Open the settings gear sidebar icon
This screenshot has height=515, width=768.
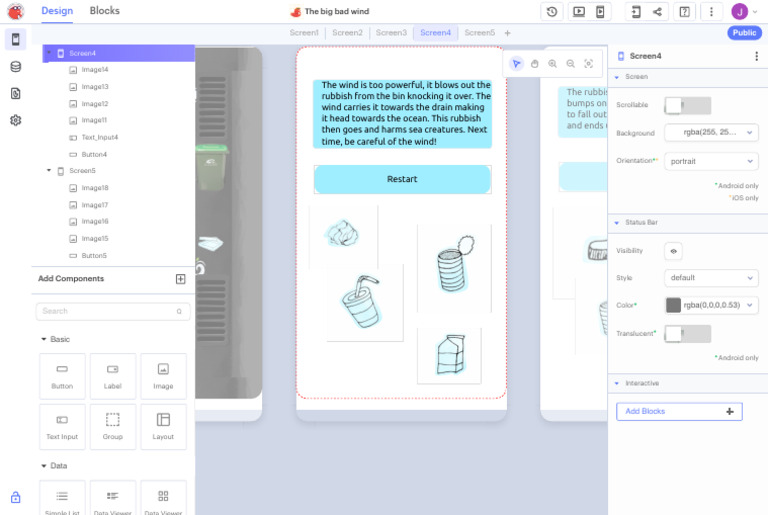(16, 120)
